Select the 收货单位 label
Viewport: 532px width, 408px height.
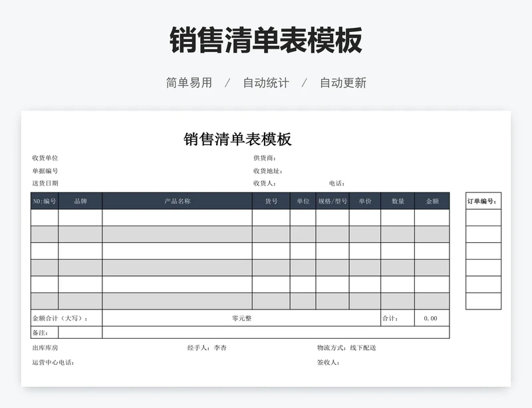click(45, 158)
